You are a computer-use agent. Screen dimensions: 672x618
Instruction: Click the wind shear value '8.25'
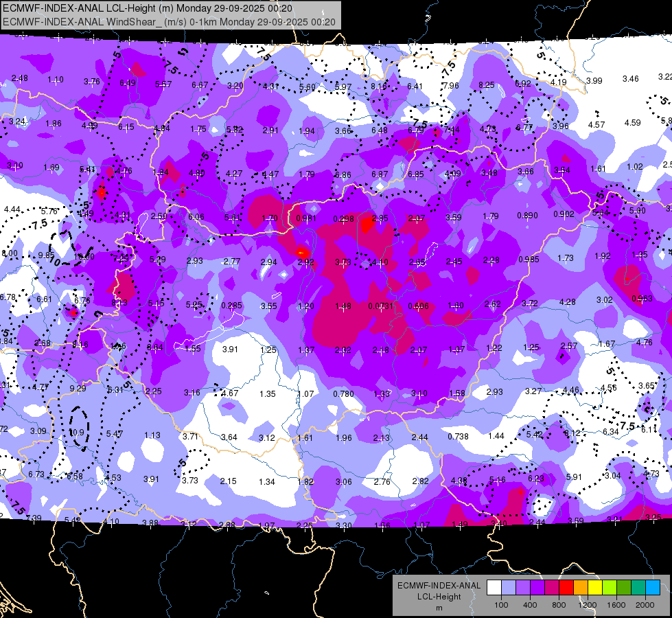click(487, 85)
